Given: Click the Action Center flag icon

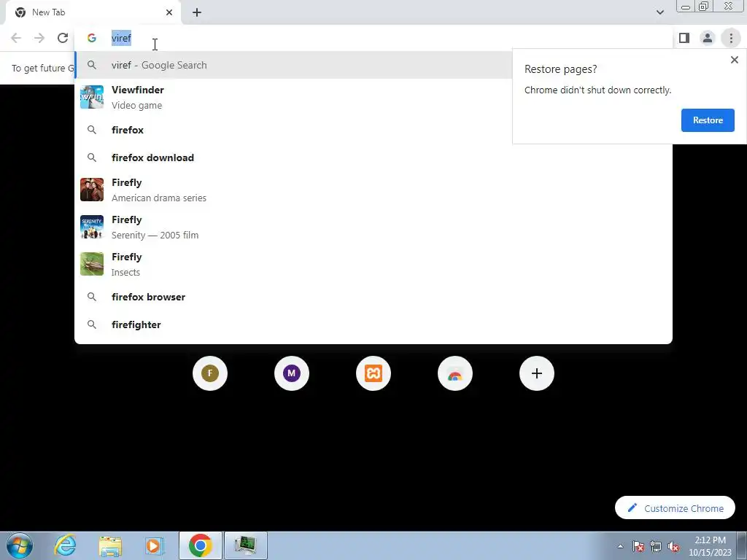Looking at the screenshot, I should tap(638, 546).
